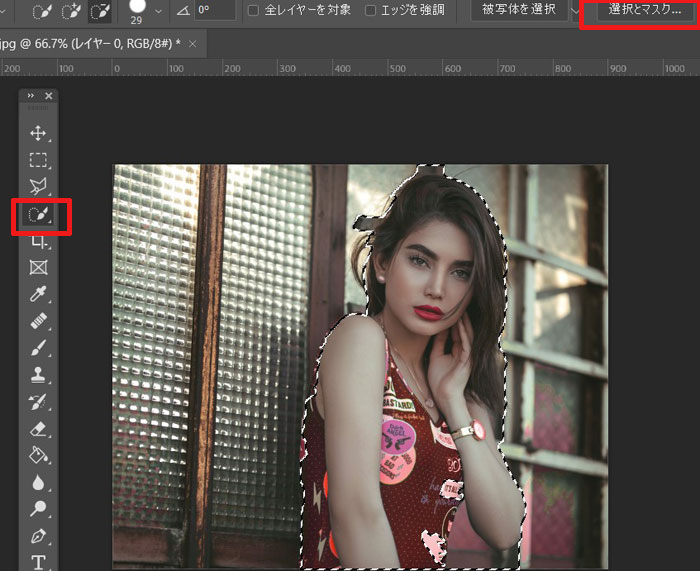Select the Horizontal Type tool
The height and width of the screenshot is (571, 700).
[38, 562]
